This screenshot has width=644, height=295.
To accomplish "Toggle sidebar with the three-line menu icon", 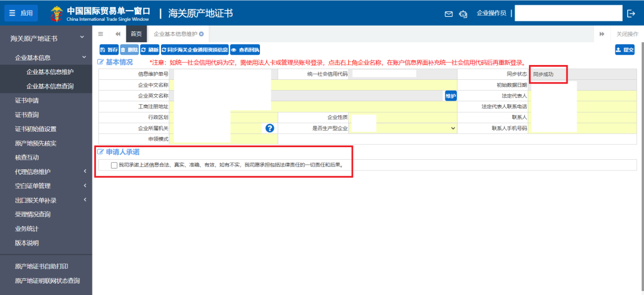I will 101,34.
